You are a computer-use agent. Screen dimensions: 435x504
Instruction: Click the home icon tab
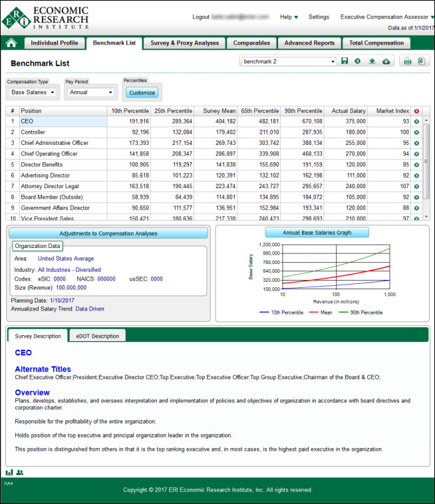[11, 43]
